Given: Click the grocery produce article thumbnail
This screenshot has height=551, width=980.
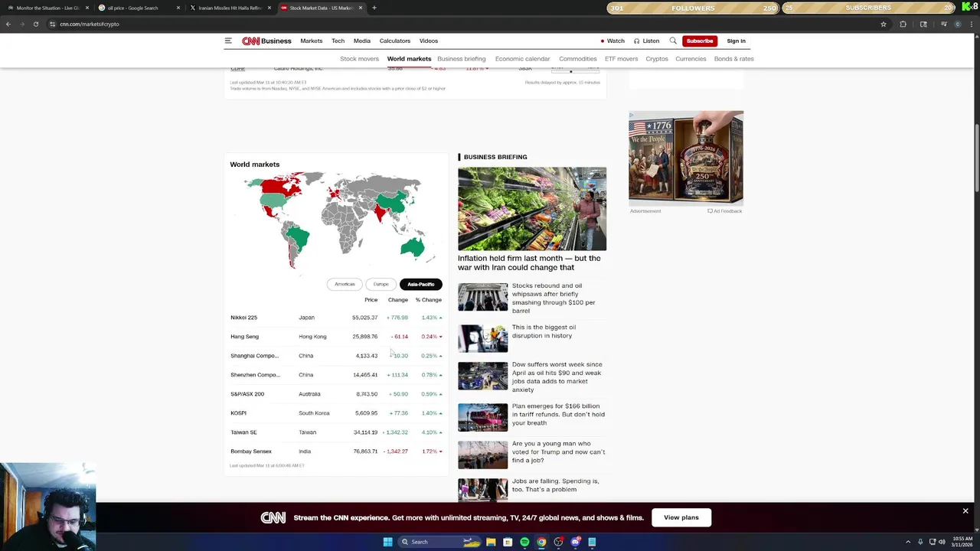Looking at the screenshot, I should click(532, 209).
